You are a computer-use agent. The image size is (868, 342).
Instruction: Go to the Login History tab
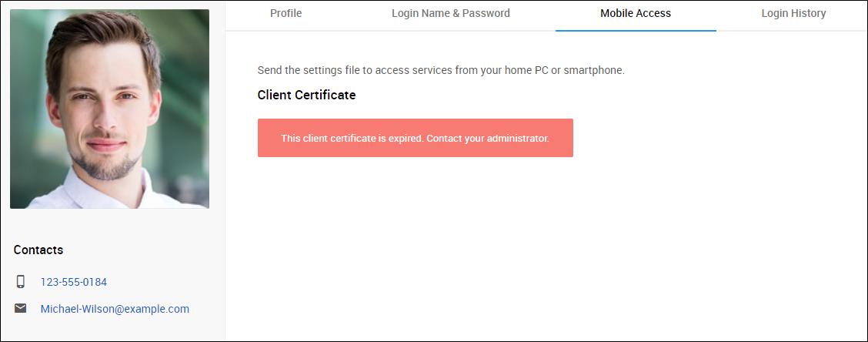click(x=793, y=13)
